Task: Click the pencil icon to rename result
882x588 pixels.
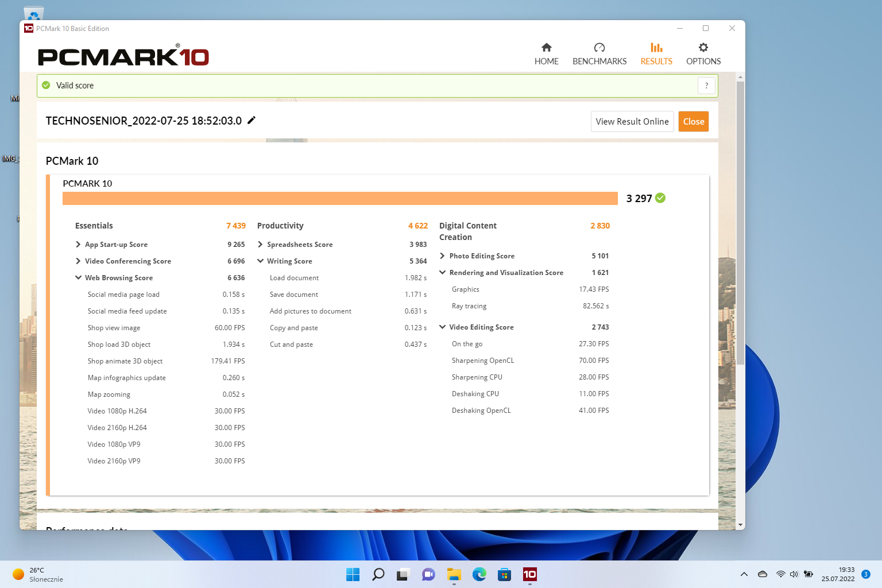Action: tap(252, 121)
